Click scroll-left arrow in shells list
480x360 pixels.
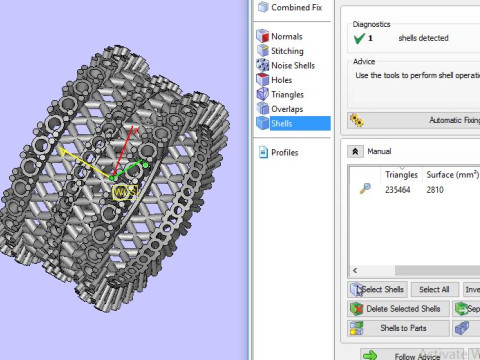pyautogui.click(x=355, y=270)
